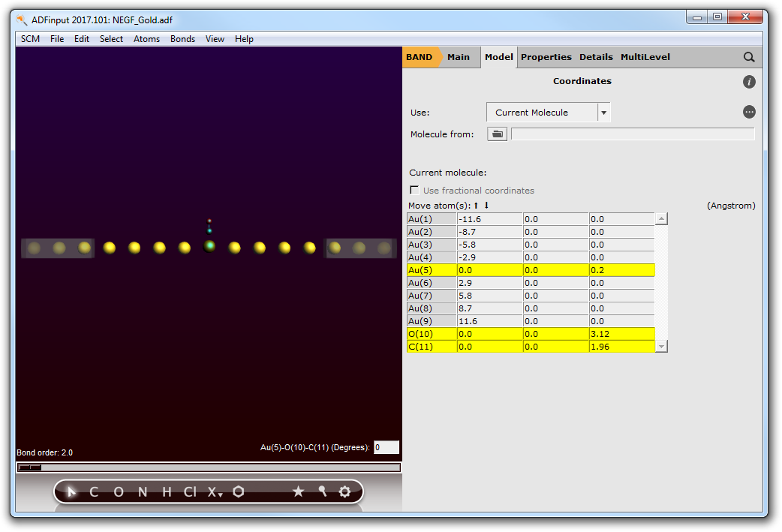Click the red oxygen atom in viewer
Image resolution: width=782 pixels, height=532 pixels.
[209, 221]
